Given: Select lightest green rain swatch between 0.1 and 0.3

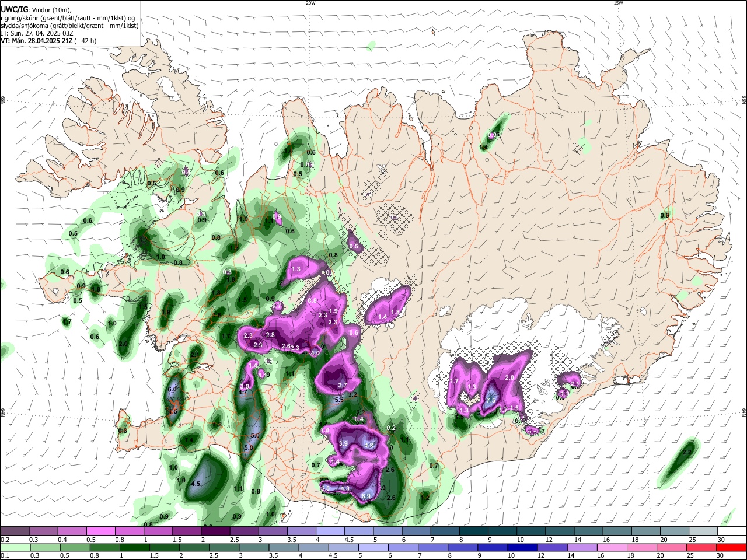Looking at the screenshot, I should 15,547.
